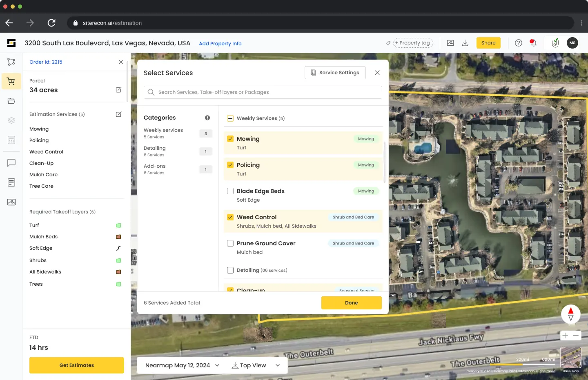The image size is (588, 380).
Task: Open the folder icon in left sidebar
Action: 11,101
